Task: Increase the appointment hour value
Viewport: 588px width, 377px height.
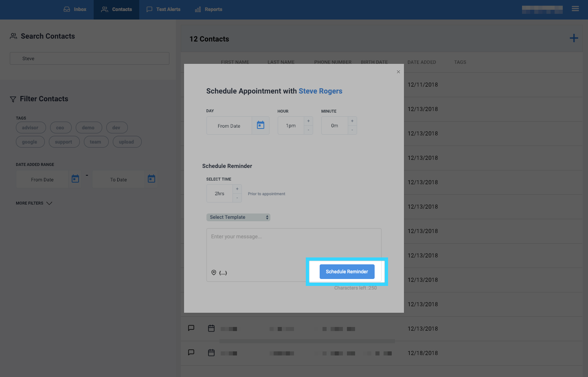Action: [309, 121]
